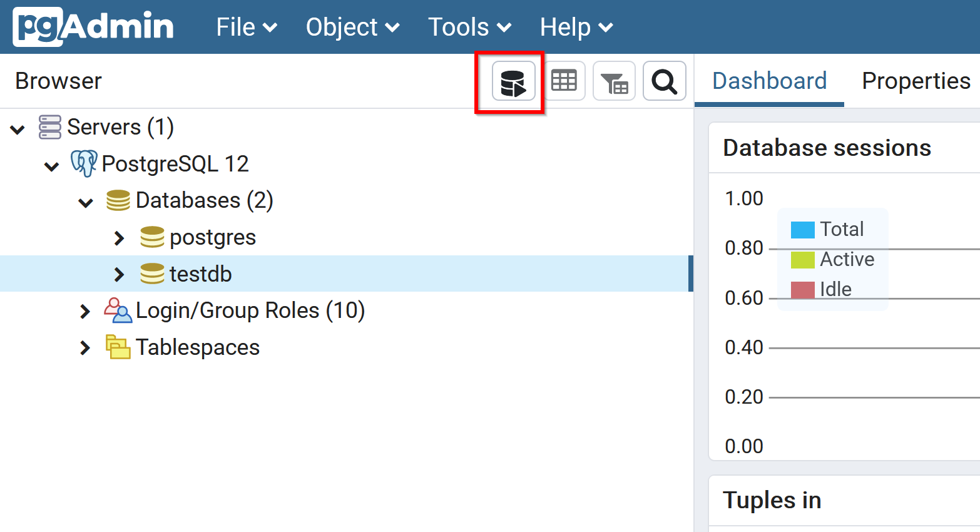This screenshot has height=532, width=980.
Task: Switch to the Properties tab
Action: (916, 81)
